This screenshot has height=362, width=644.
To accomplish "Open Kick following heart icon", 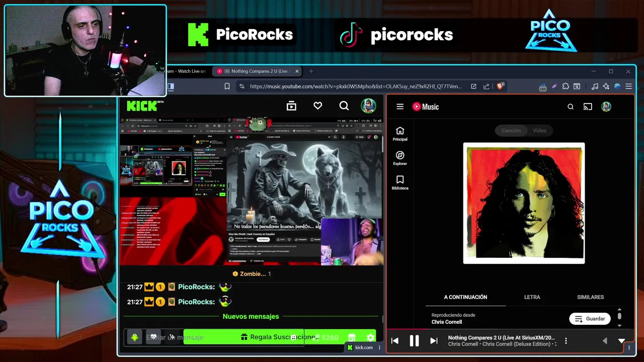I will pos(317,106).
